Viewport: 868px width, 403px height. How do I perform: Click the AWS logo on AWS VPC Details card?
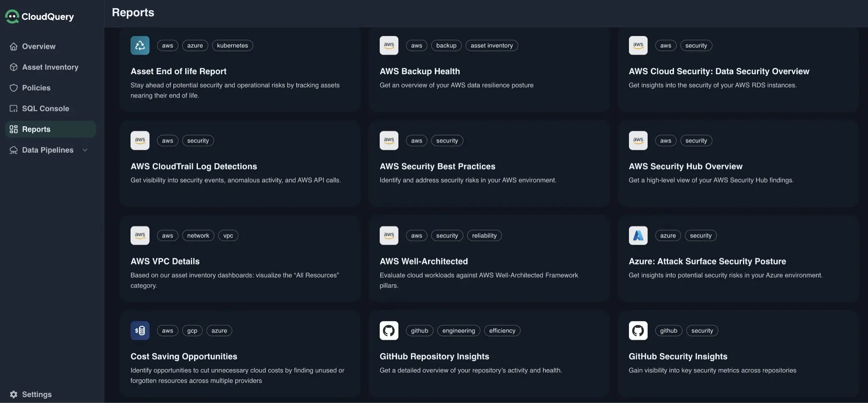tap(140, 235)
